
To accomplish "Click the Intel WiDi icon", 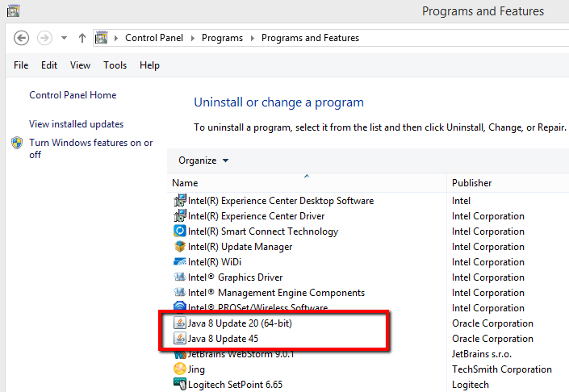I will click(x=180, y=262).
